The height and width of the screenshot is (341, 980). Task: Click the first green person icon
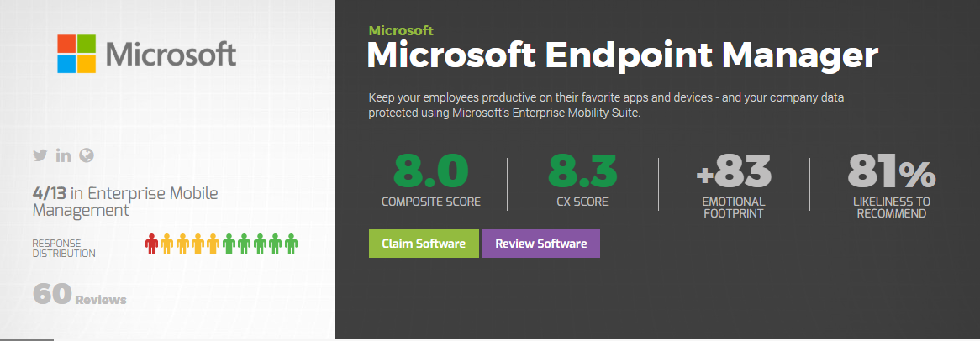click(229, 244)
